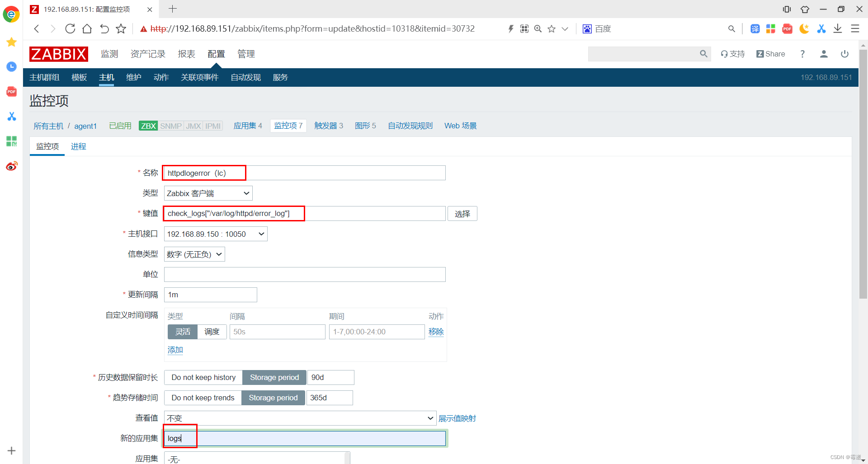Click the 添加 interval link
Image resolution: width=868 pixels, height=464 pixels.
point(175,350)
